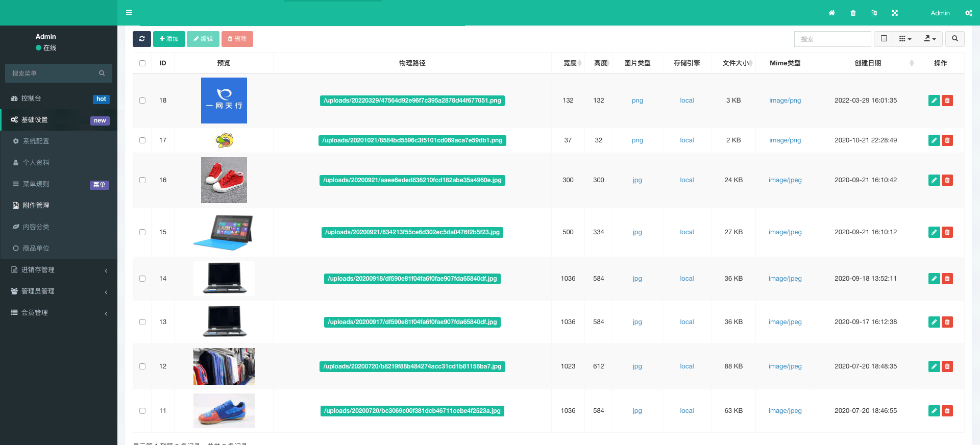Expand the 会员管理 sidebar menu

tap(59, 312)
